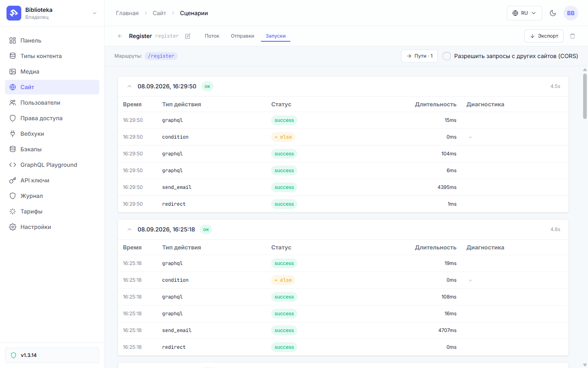Click the /register route tag

click(161, 56)
